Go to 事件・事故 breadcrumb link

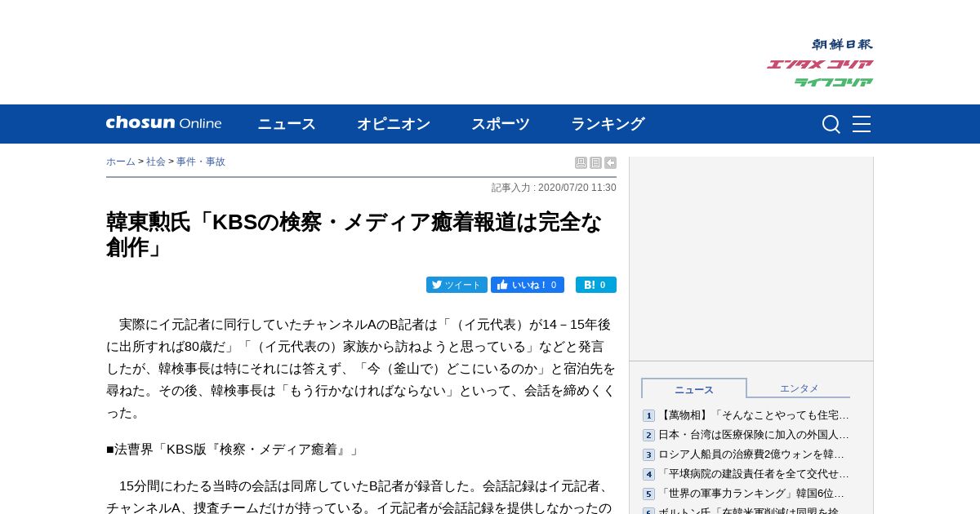(201, 162)
